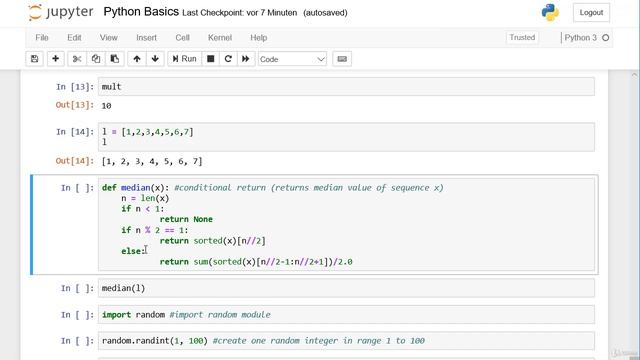Click the Python logo icon
Image resolution: width=640 pixels, height=360 pixels.
pos(550,12)
